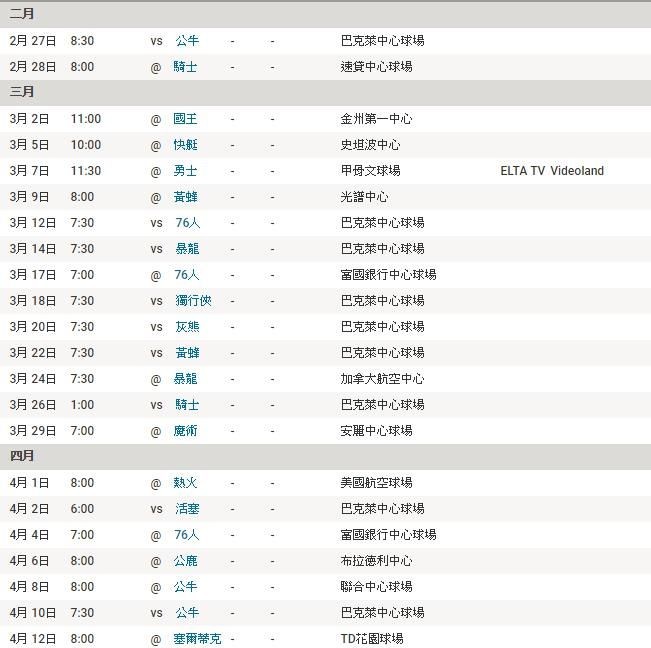Select 暴龍 link on the 3月14日 row

pyautogui.click(x=186, y=249)
